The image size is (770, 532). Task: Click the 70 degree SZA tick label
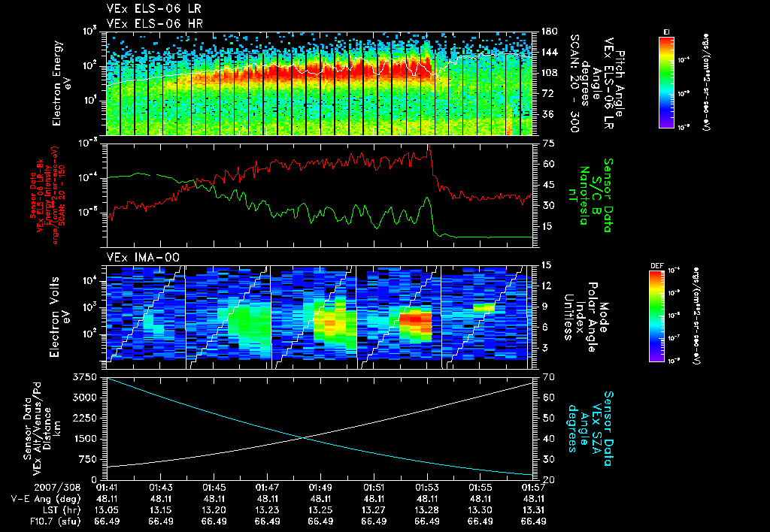pos(547,377)
